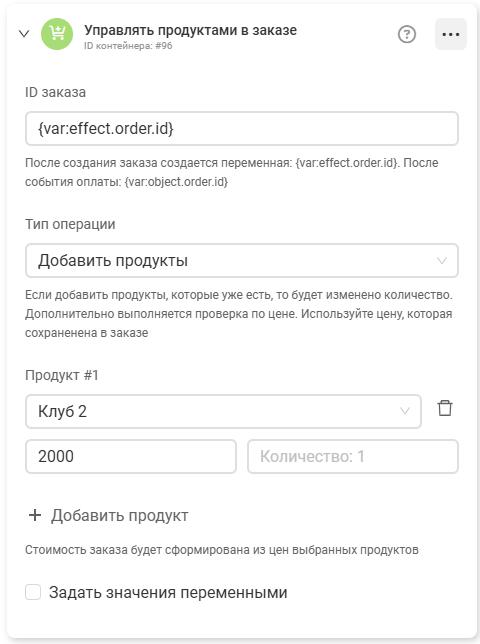Focus the 'ID заказа' input field

point(242,129)
